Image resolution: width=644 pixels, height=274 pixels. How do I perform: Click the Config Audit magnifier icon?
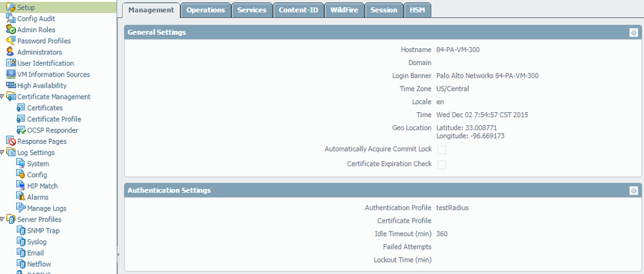(x=11, y=19)
